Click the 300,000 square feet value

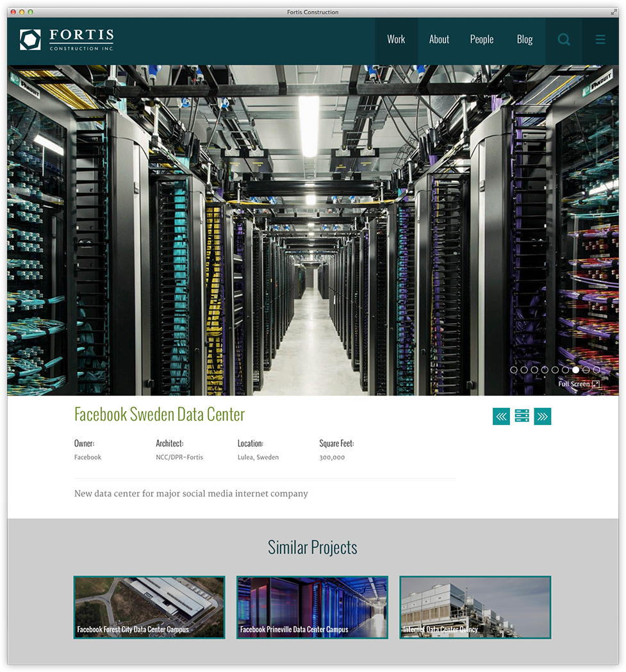(x=332, y=457)
